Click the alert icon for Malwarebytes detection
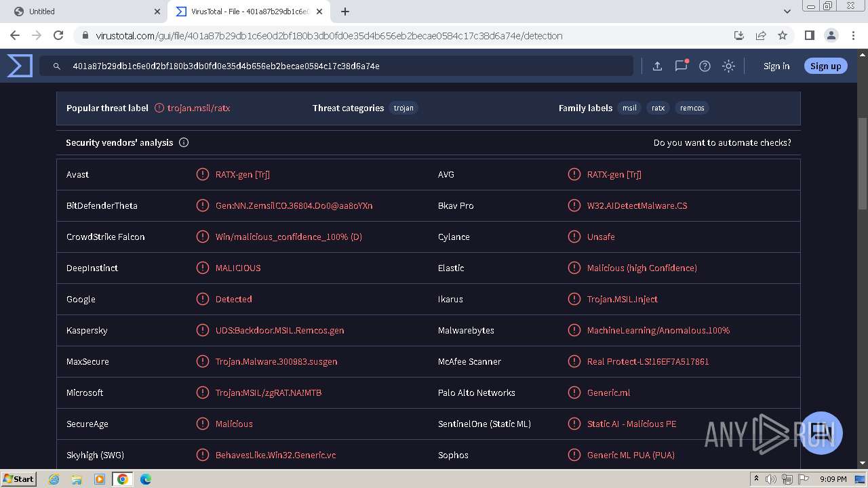This screenshot has width=868, height=488. 574,330
